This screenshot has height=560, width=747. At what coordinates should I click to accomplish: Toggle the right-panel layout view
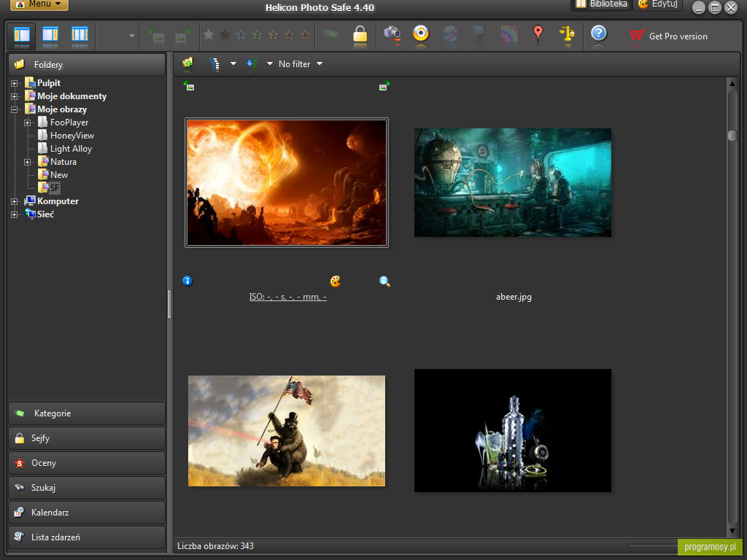coord(50,35)
